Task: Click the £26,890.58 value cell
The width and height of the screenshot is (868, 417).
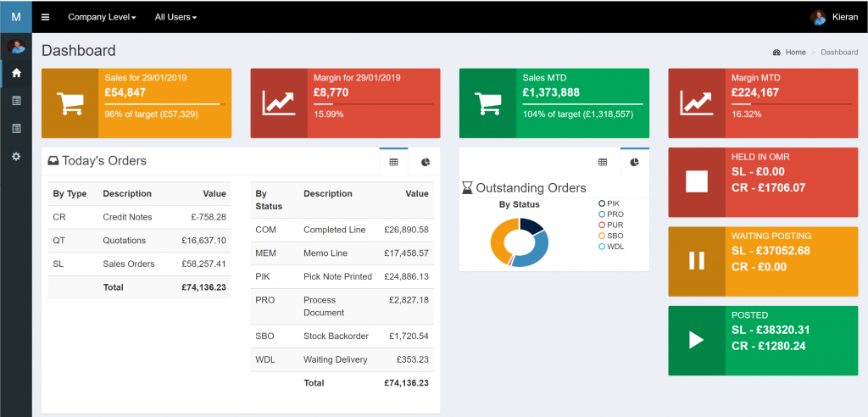Action: tap(406, 230)
